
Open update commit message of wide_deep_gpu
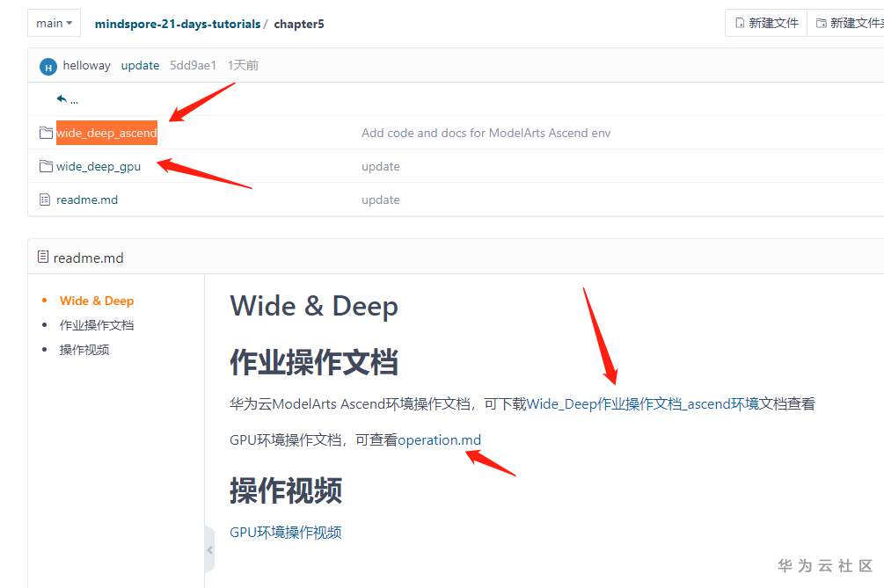coord(381,167)
